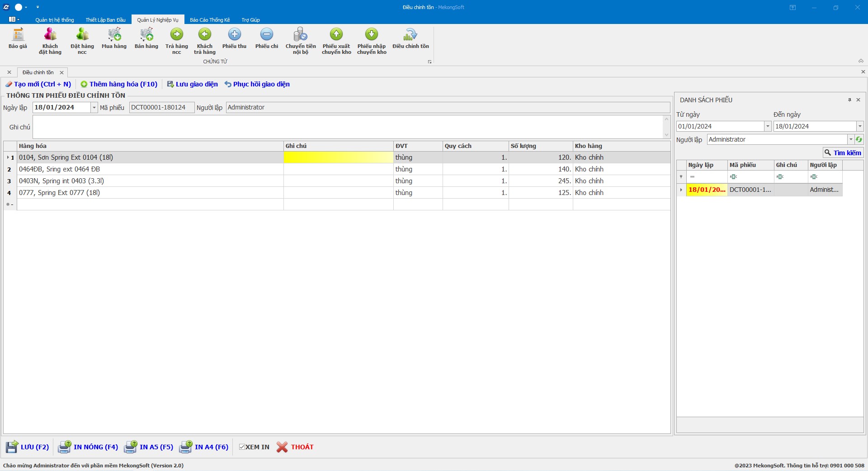868x471 pixels.
Task: Open Khách đặt hàng customer order
Action: pos(50,41)
